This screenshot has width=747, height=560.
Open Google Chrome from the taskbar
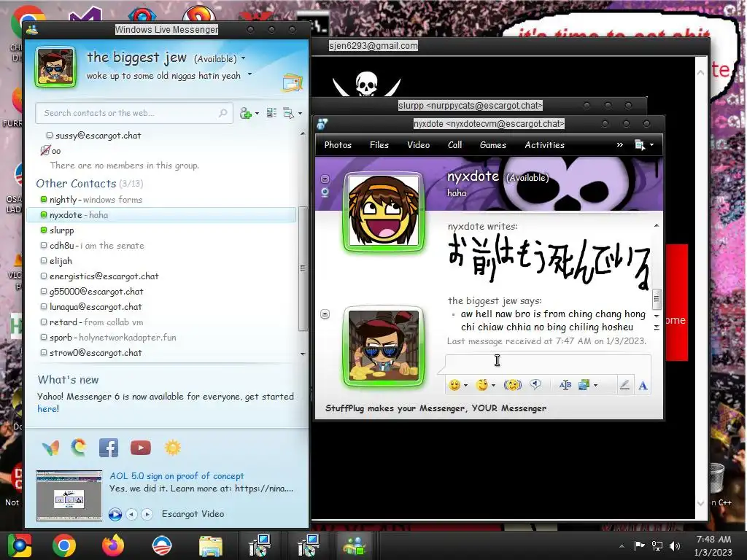pos(64,545)
